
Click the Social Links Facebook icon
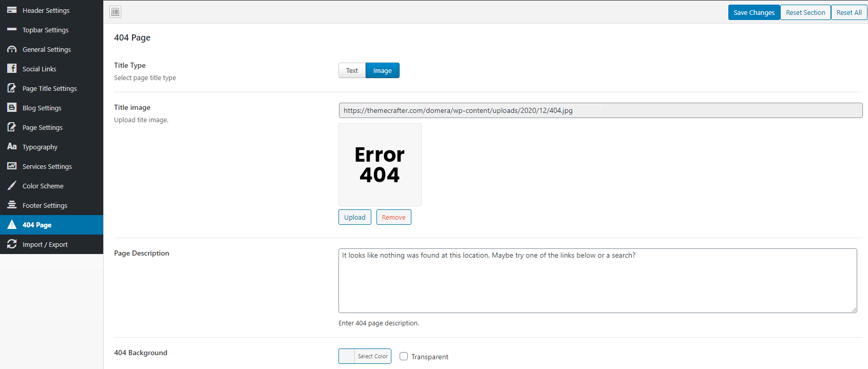tap(12, 69)
